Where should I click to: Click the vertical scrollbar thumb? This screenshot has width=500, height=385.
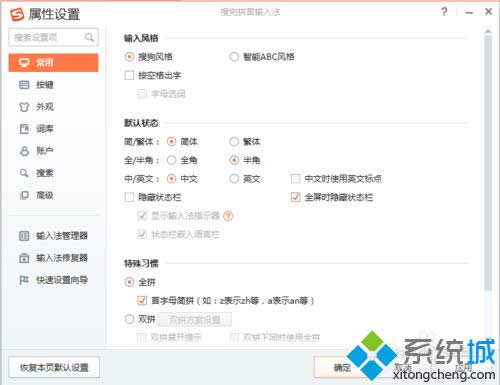coord(488,163)
